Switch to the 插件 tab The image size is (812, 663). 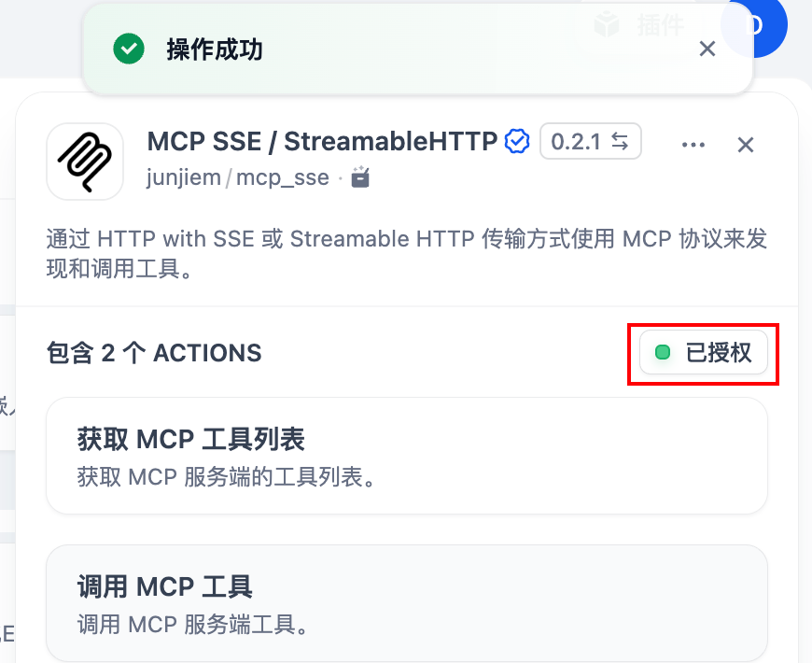coord(660,24)
